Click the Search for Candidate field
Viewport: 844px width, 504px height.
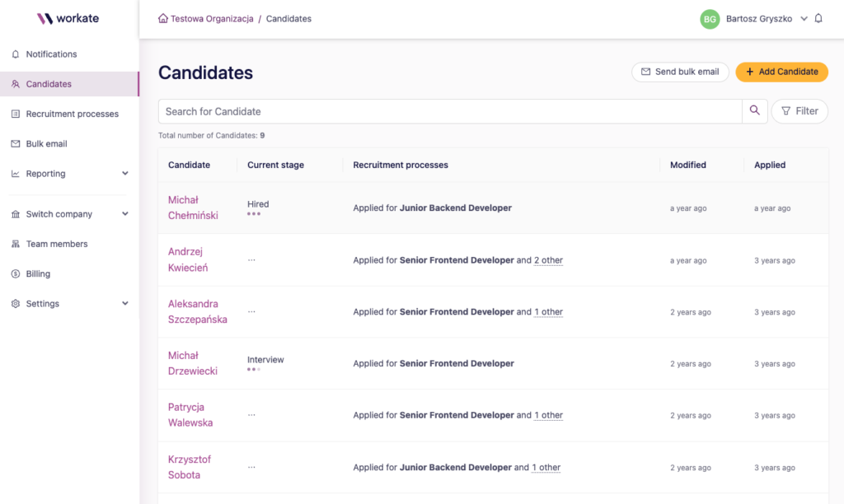tap(449, 111)
